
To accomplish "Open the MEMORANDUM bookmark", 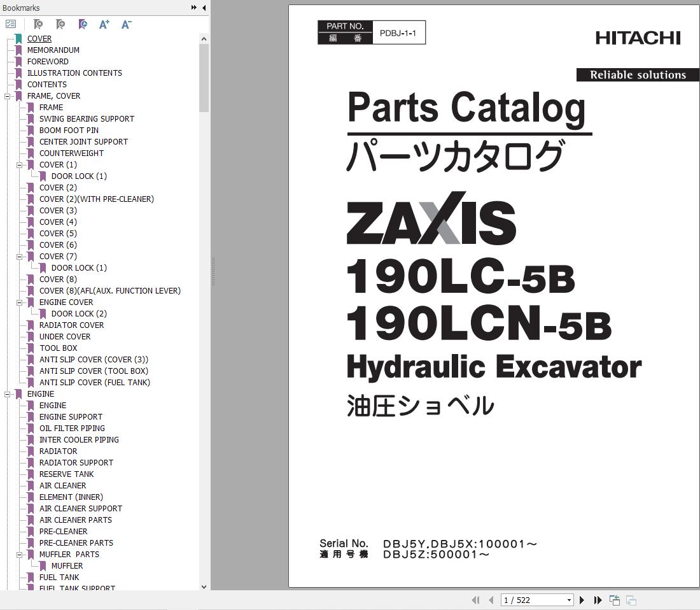I will pos(53,50).
